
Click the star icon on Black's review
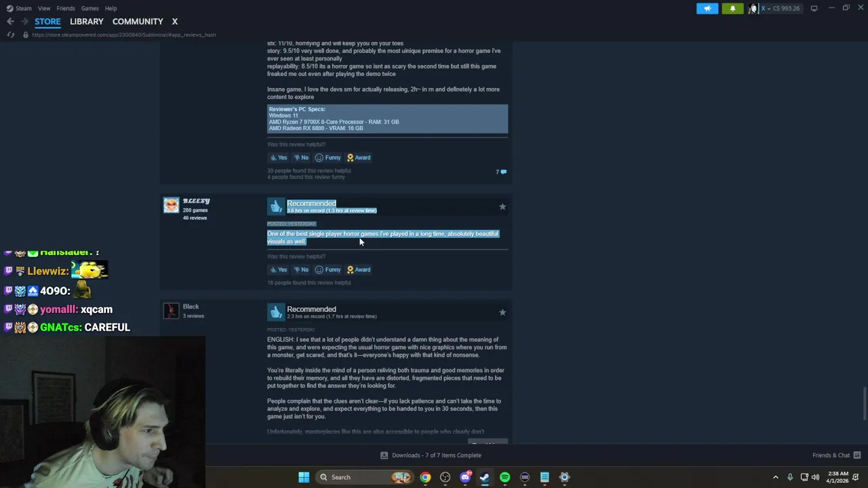502,312
